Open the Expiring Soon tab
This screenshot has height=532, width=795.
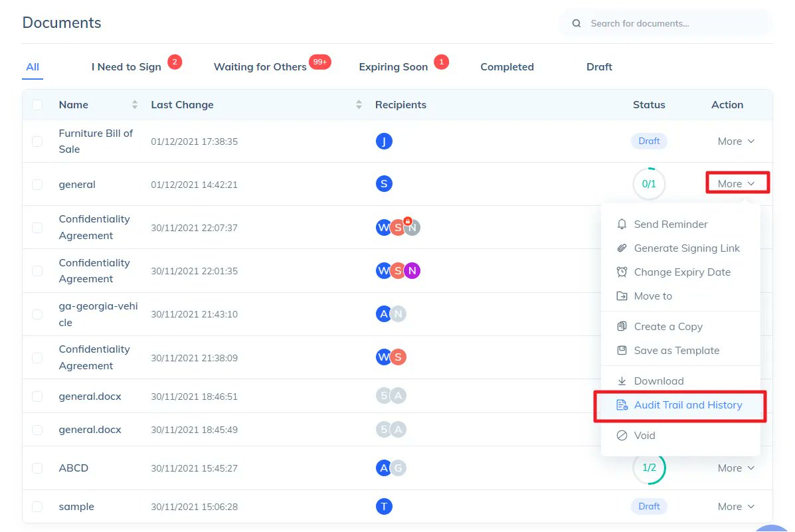[x=393, y=67]
